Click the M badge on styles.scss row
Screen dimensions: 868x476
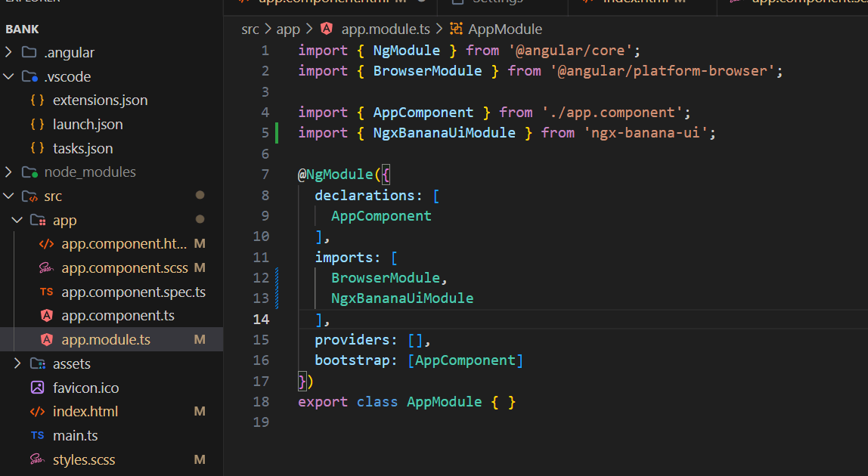[x=200, y=459]
